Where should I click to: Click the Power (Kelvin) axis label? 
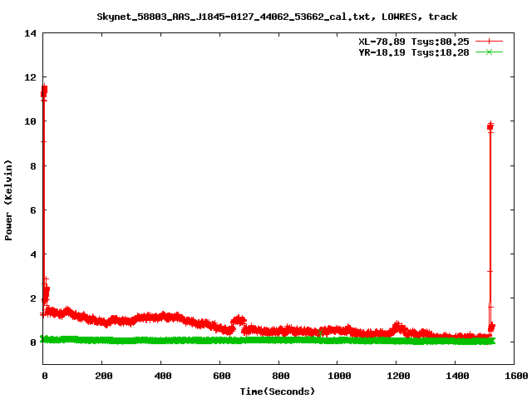[x=8, y=200]
